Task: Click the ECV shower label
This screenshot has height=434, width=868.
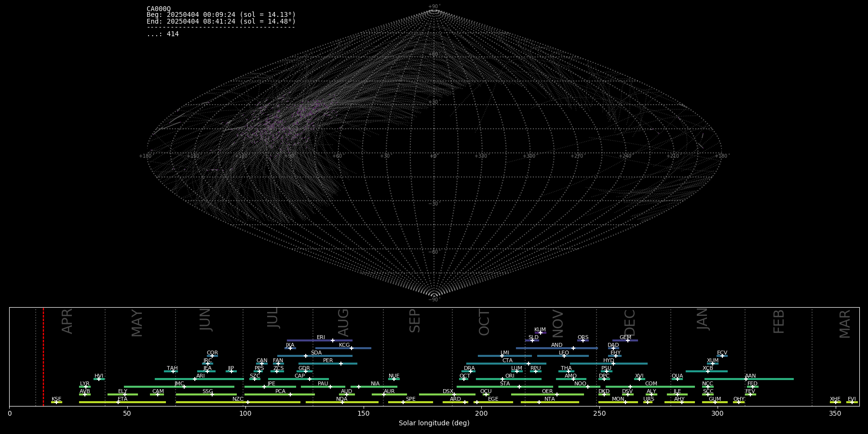Action: (x=722, y=353)
